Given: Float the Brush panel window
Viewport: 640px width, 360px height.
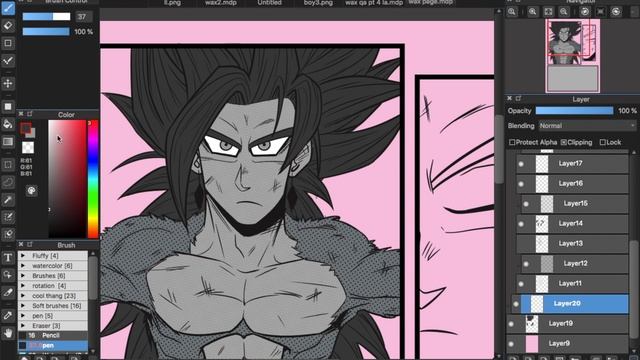Looking at the screenshot, I should [30, 244].
